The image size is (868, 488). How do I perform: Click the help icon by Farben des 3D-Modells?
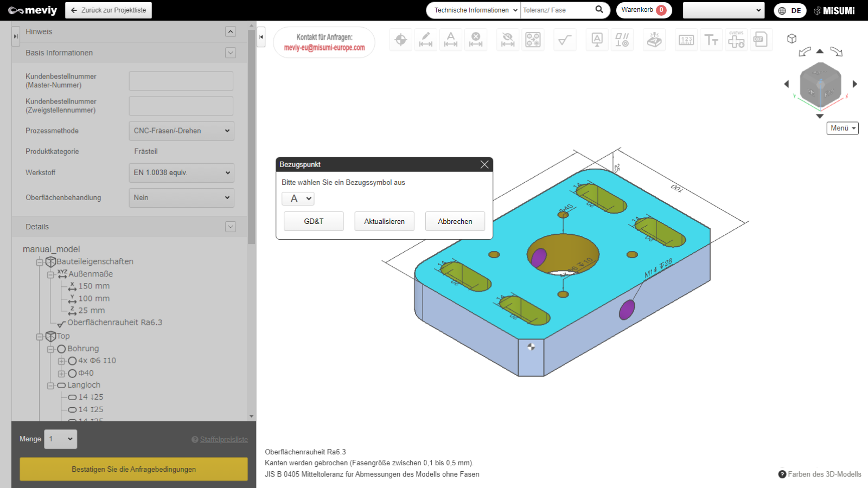click(x=782, y=474)
